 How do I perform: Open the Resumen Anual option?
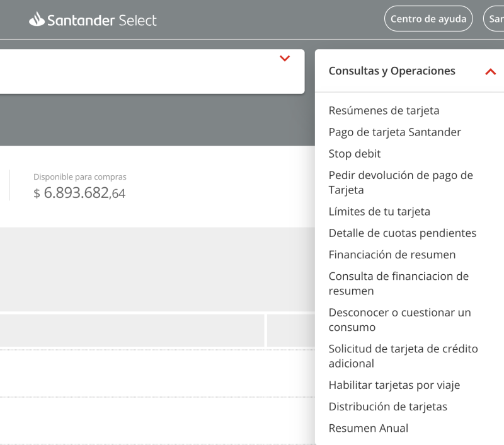tap(368, 427)
